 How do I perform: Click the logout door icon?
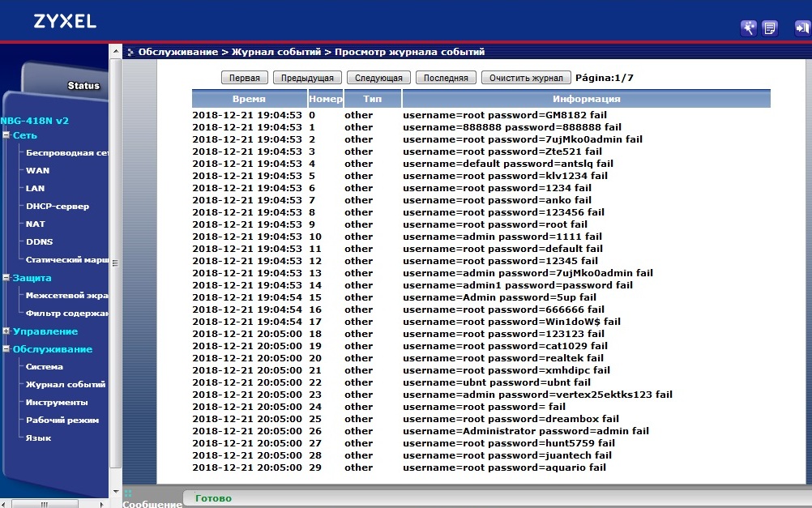[802, 28]
